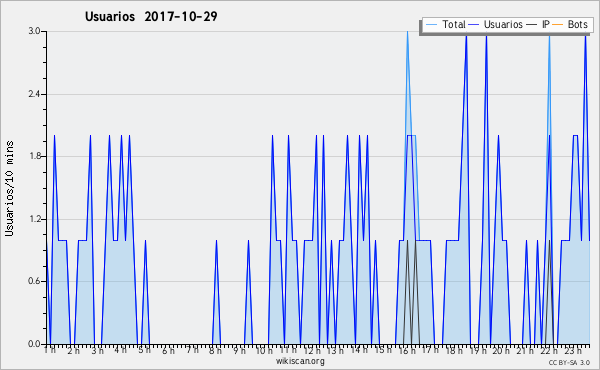Click the 1.2 y-axis value
This screenshot has width=600, height=370.
tap(34, 219)
